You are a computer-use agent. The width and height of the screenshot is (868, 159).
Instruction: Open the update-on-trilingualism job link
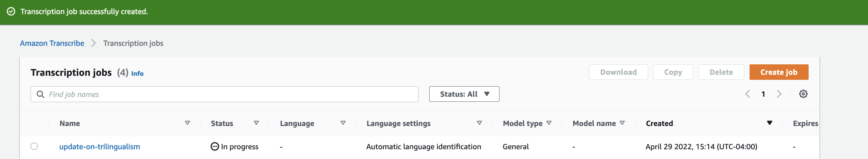100,147
